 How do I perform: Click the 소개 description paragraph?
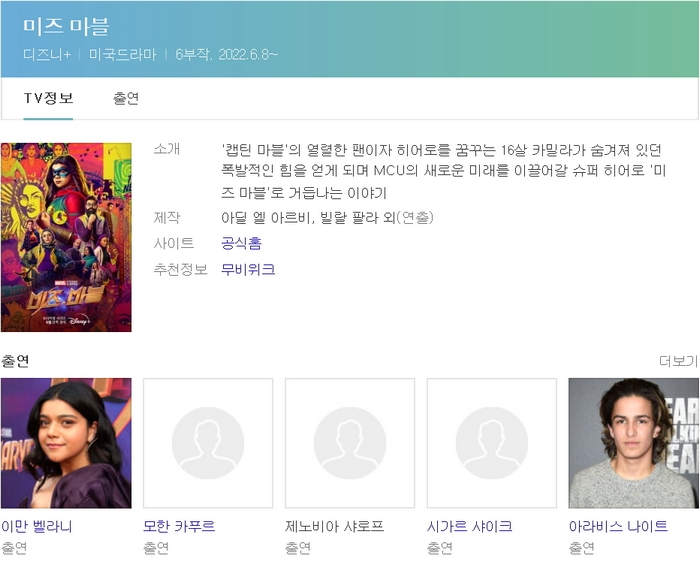click(x=443, y=171)
